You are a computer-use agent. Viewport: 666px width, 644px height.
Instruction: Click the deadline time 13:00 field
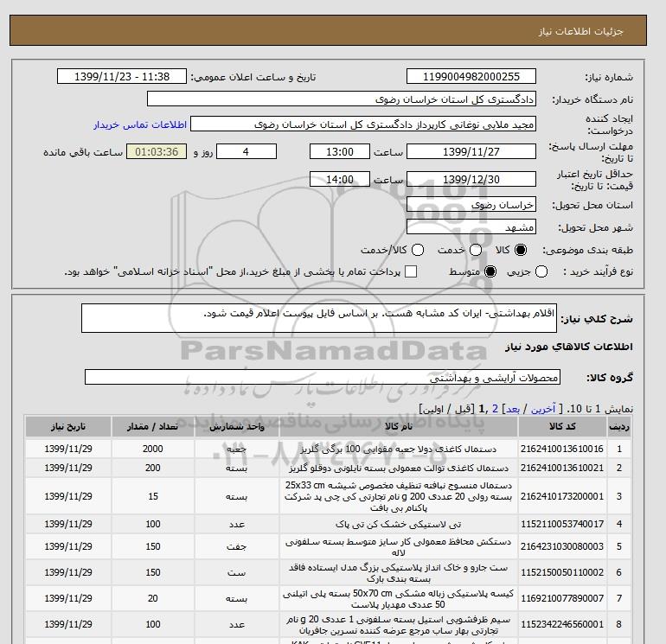click(340, 151)
